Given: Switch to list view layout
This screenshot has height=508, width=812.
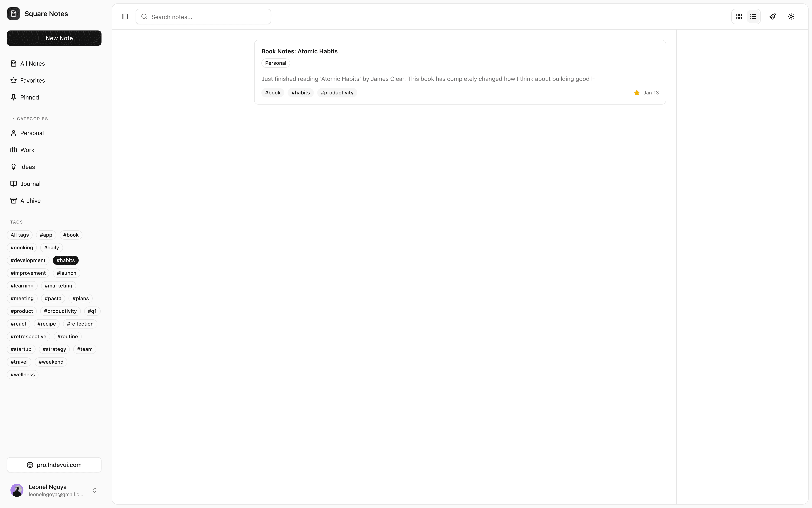Looking at the screenshot, I should tap(753, 17).
